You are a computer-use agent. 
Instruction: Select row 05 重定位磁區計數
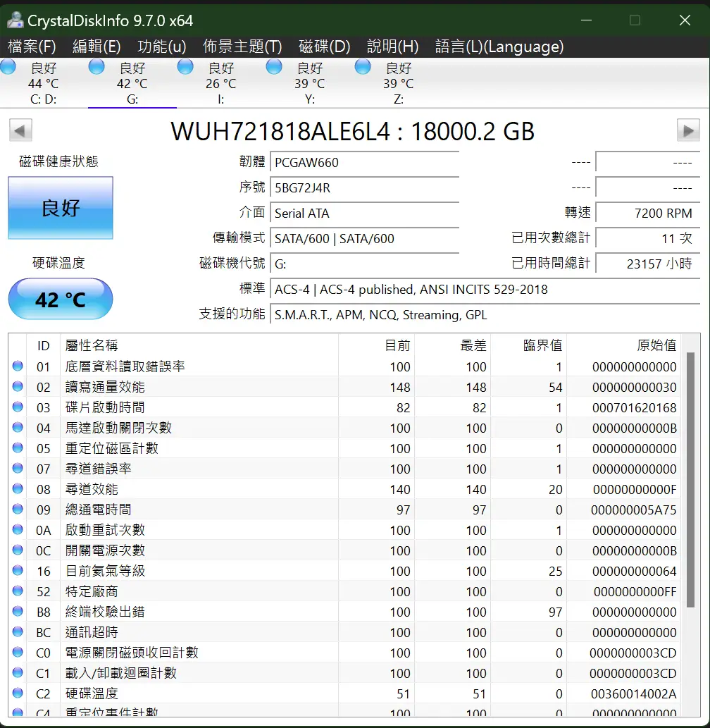344,448
